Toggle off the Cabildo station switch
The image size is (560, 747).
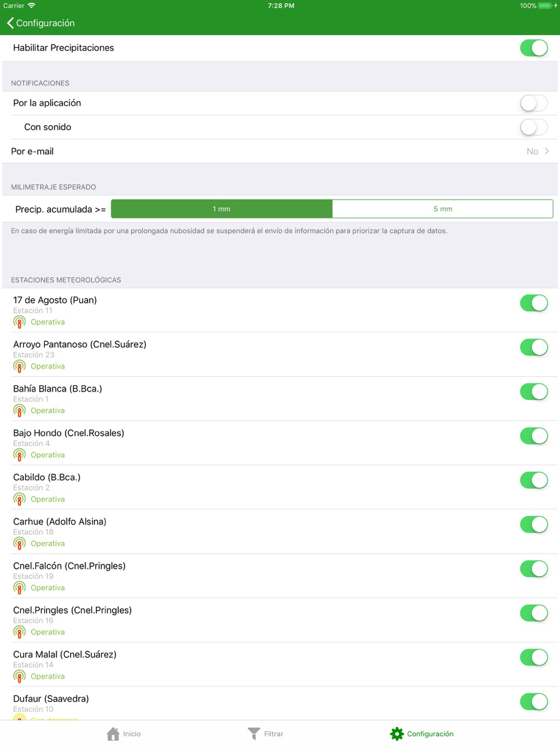(533, 480)
